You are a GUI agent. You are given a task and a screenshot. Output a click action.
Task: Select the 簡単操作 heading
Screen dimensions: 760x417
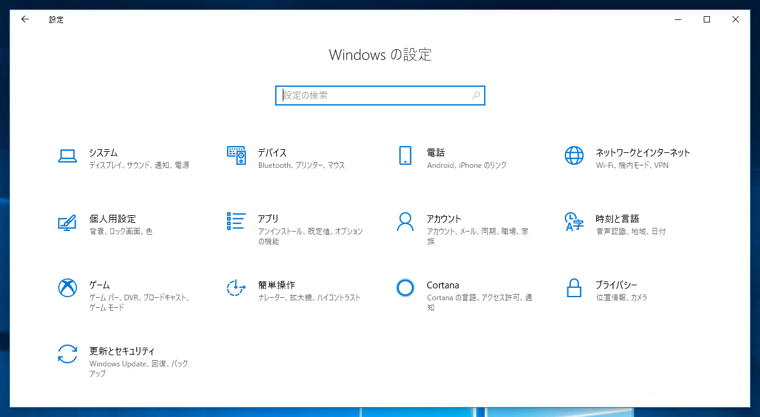click(x=276, y=285)
